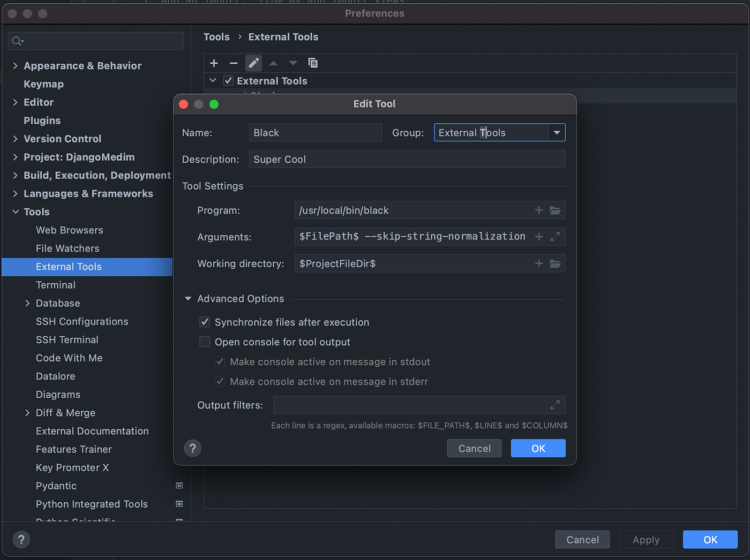Click the copy tool icon in the toolbar

(x=313, y=63)
